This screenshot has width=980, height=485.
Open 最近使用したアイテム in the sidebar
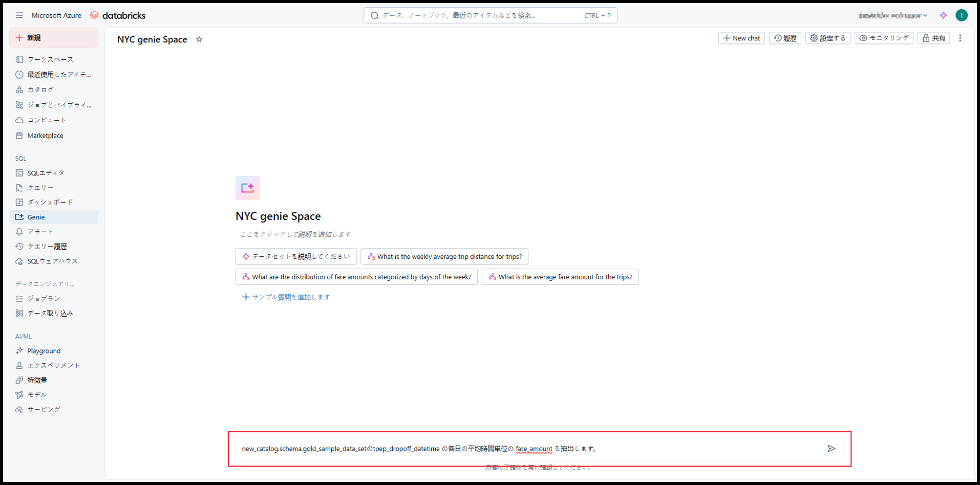click(54, 75)
